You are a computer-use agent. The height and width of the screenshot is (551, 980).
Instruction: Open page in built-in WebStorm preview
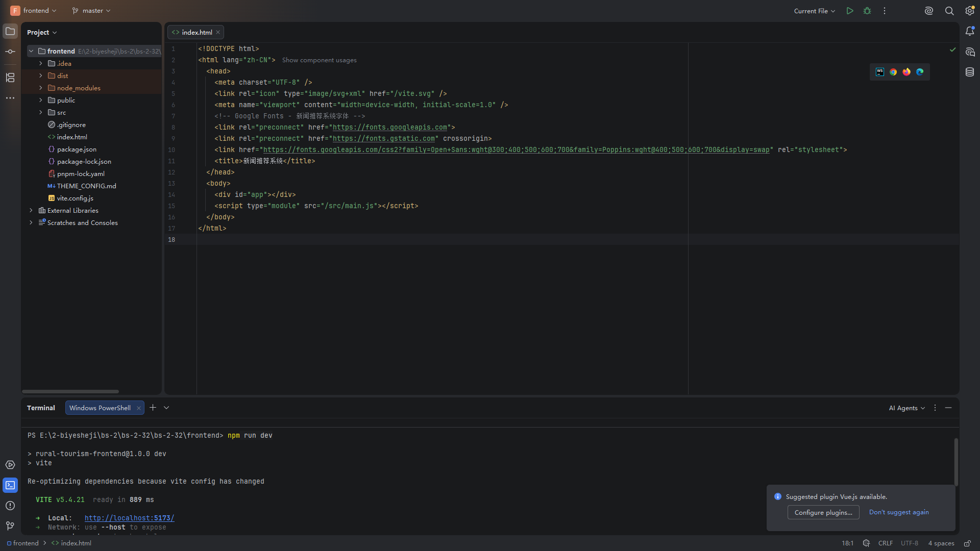(x=880, y=72)
